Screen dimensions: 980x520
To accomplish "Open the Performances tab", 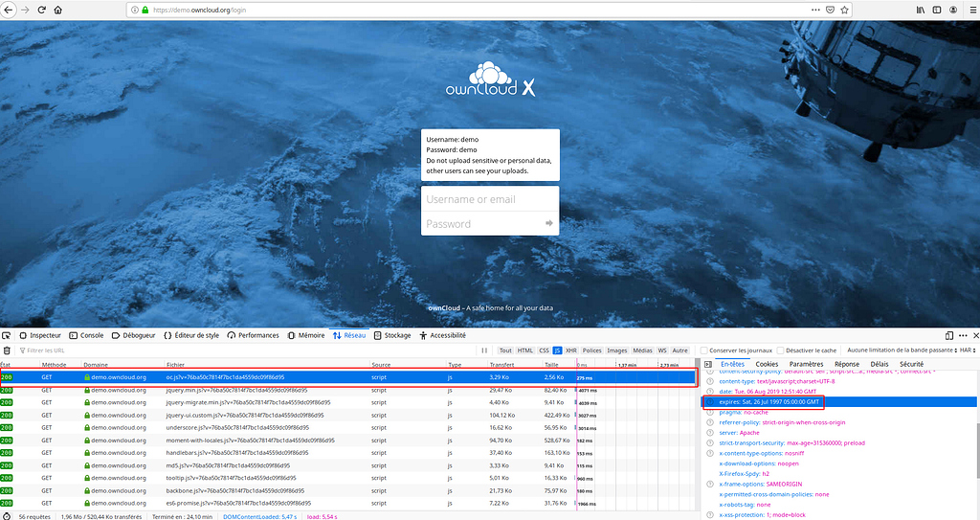I will click(x=253, y=335).
